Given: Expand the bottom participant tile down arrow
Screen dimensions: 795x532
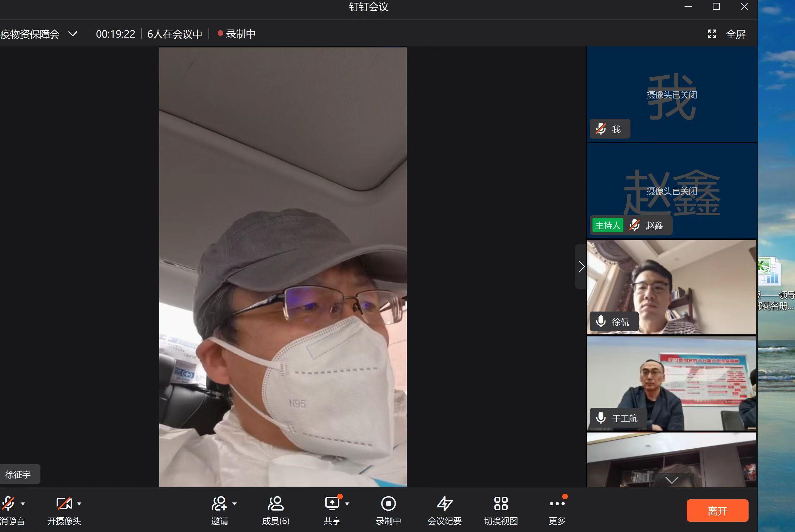Looking at the screenshot, I should pos(671,480).
